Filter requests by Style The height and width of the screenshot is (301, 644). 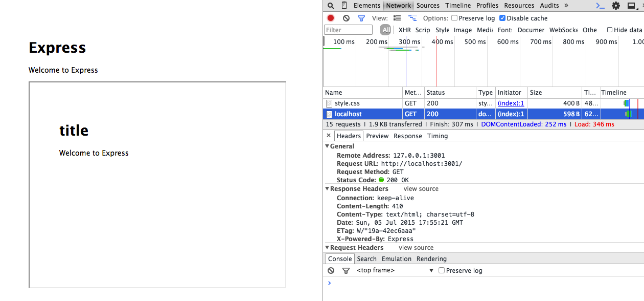pos(442,30)
